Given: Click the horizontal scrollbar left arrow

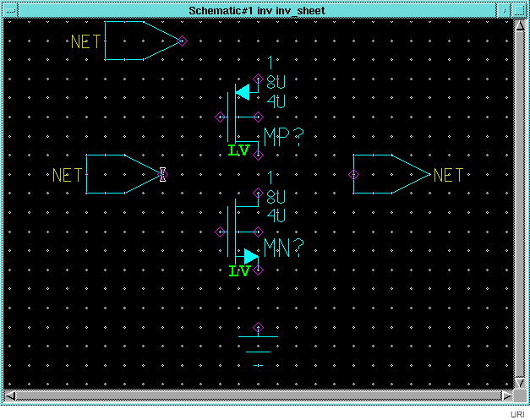Looking at the screenshot, I should pyautogui.click(x=10, y=395).
